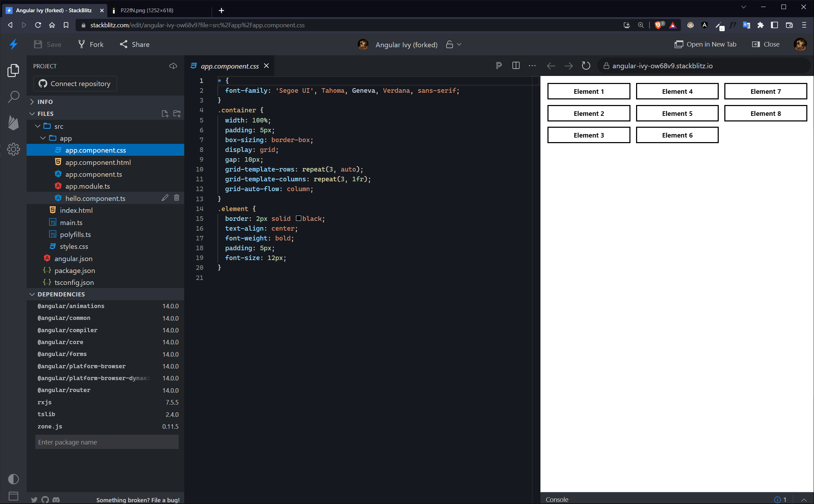Split the editor with split icon
814x504 pixels.
516,65
